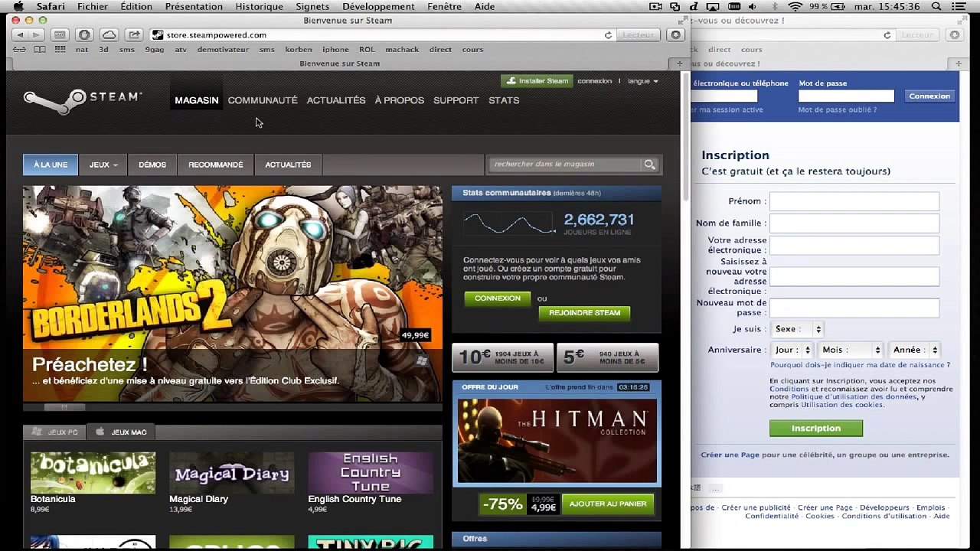The height and width of the screenshot is (551, 980).
Task: Show downloads in the Steam Safari window
Action: coord(675,34)
